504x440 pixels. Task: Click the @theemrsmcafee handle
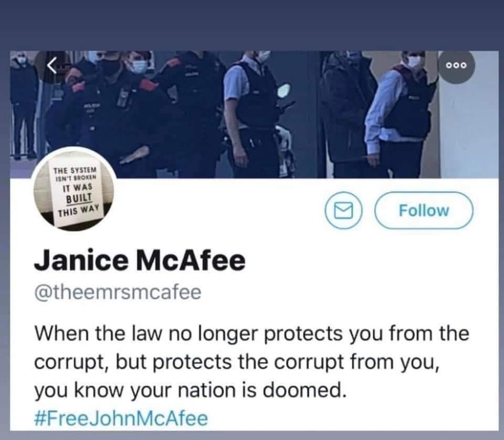coord(118,292)
